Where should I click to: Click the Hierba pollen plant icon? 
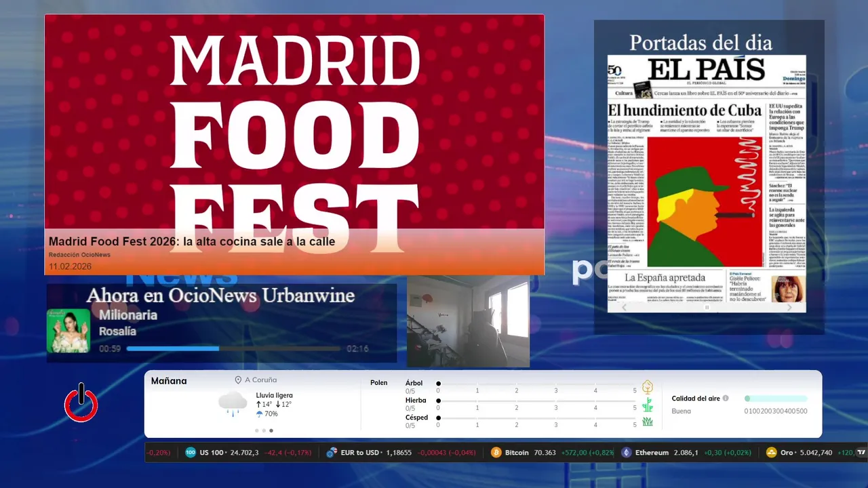pyautogui.click(x=648, y=405)
